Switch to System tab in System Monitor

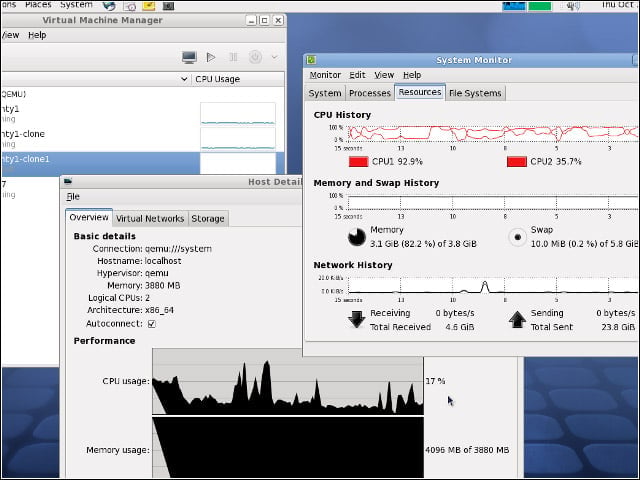325,93
